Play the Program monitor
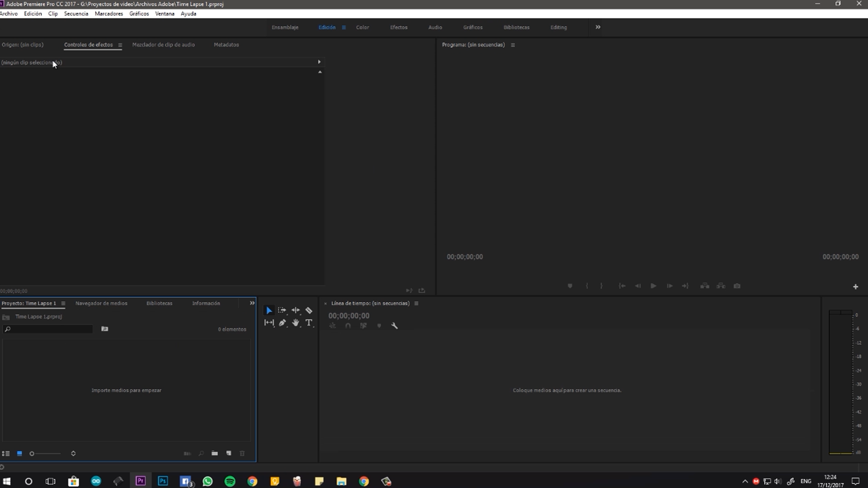The image size is (868, 488). [653, 286]
